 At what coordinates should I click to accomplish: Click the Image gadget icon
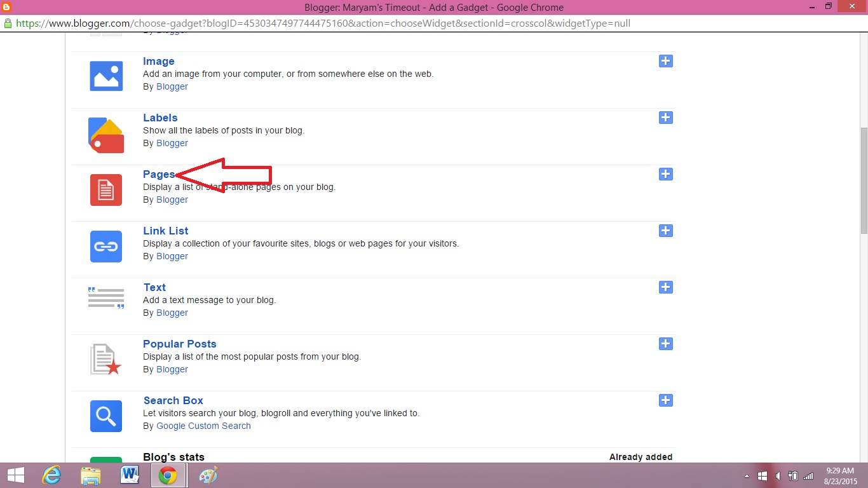(106, 76)
